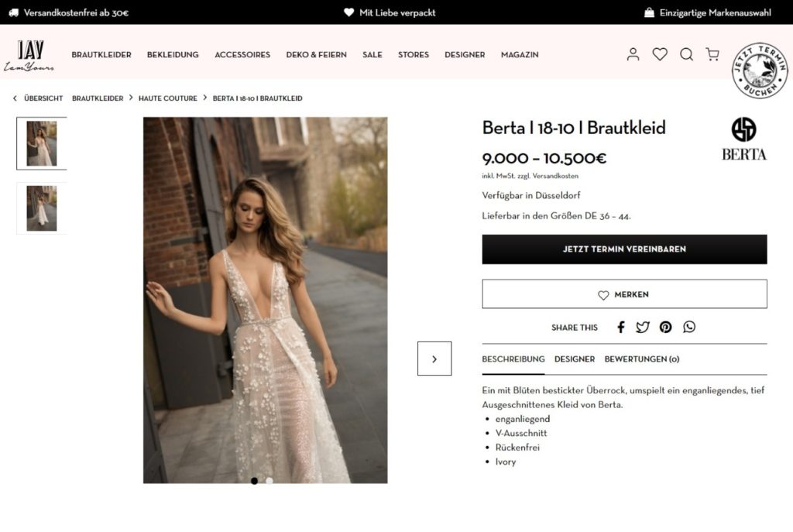Click the IAY I am Yours logo

coord(29,55)
